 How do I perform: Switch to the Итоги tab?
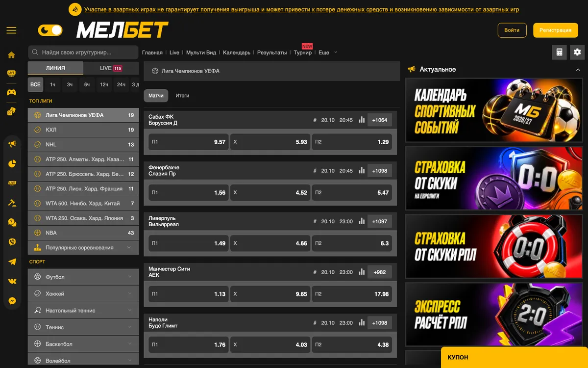182,96
